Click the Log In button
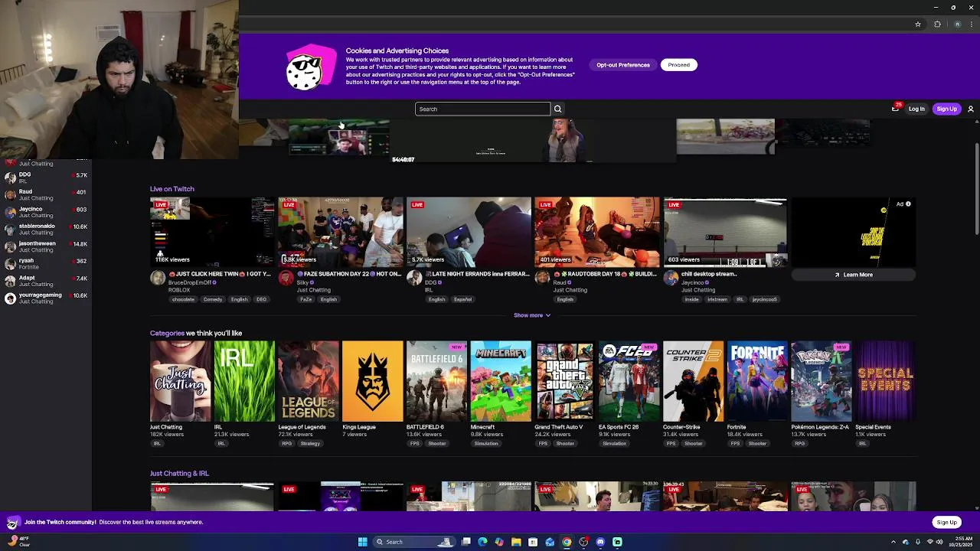This screenshot has width=980, height=551. coord(916,109)
